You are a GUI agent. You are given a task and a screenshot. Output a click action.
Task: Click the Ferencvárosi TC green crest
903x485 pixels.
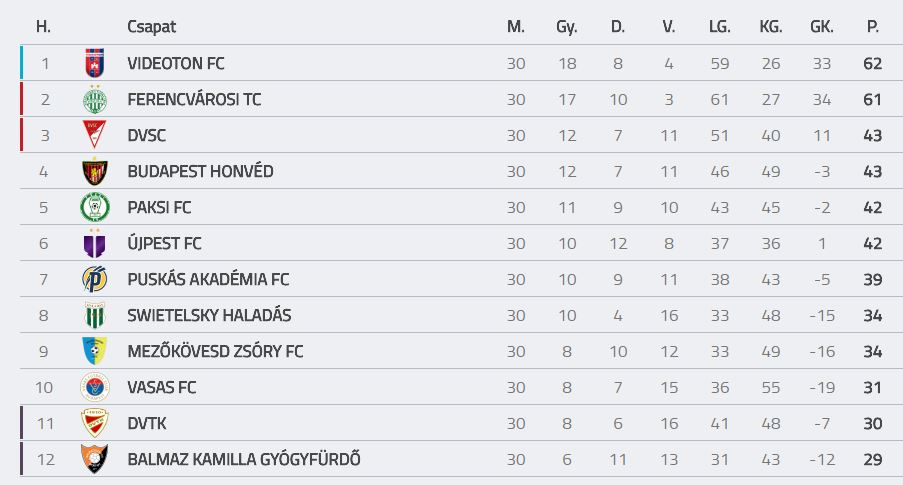94,99
